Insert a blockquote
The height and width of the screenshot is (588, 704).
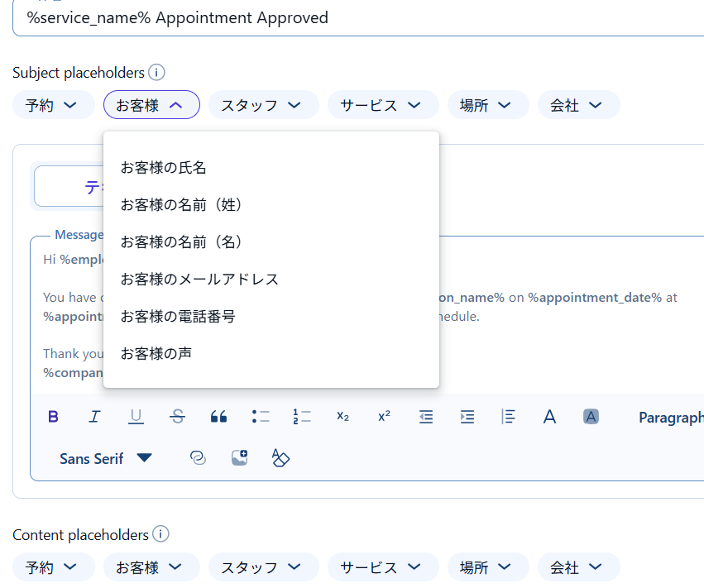coord(218,417)
